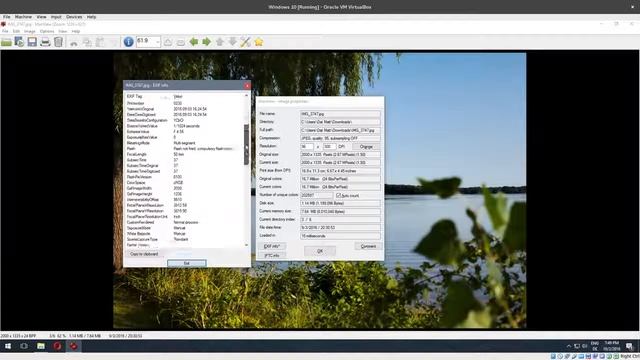640x360 pixels.
Task: Open the VirtualBox Input menu
Action: coord(56,17)
